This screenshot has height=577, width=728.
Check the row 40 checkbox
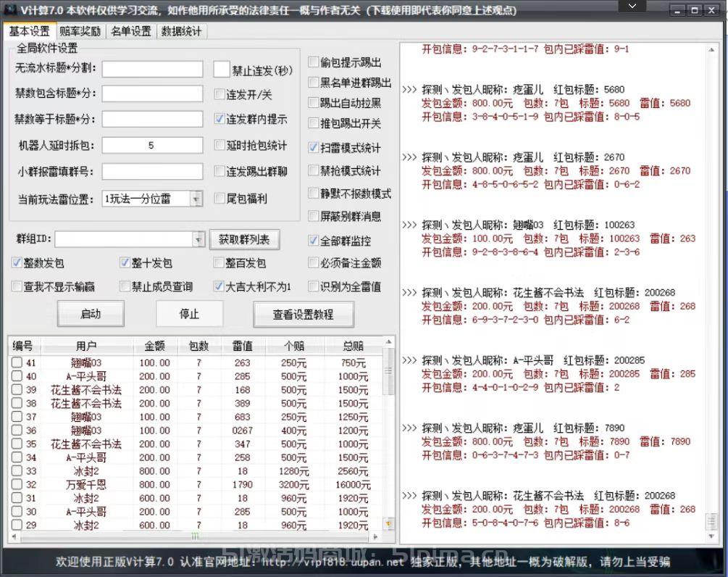(17, 375)
